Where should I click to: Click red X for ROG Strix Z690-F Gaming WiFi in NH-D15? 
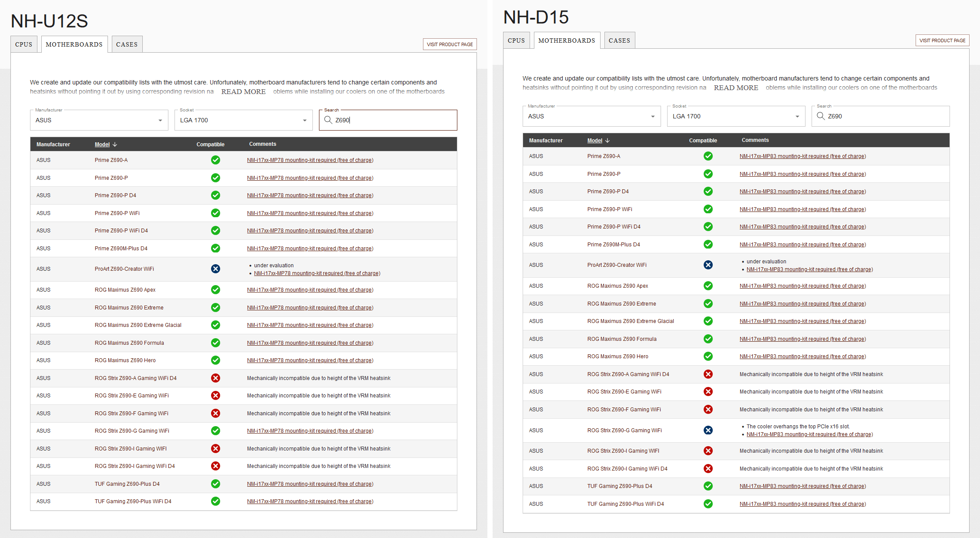coord(708,410)
